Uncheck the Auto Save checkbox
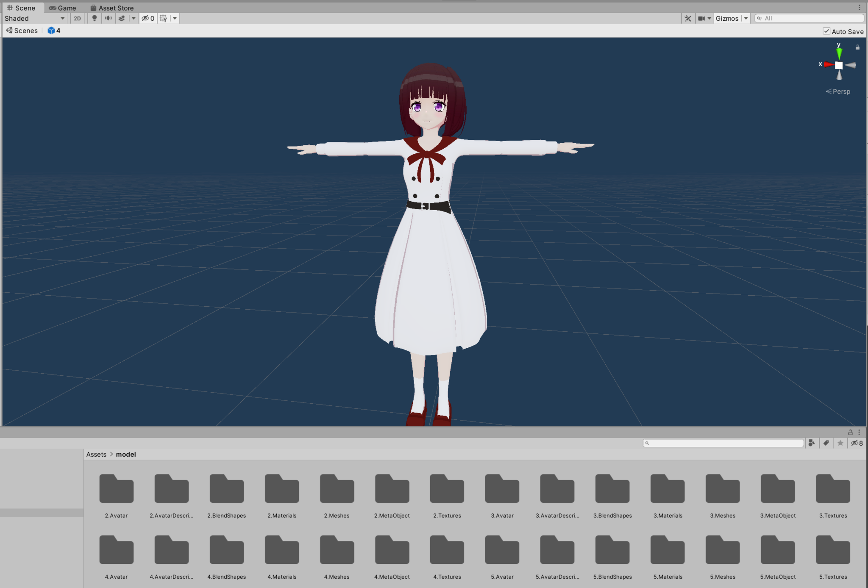Image resolution: width=868 pixels, height=588 pixels. 826,31
